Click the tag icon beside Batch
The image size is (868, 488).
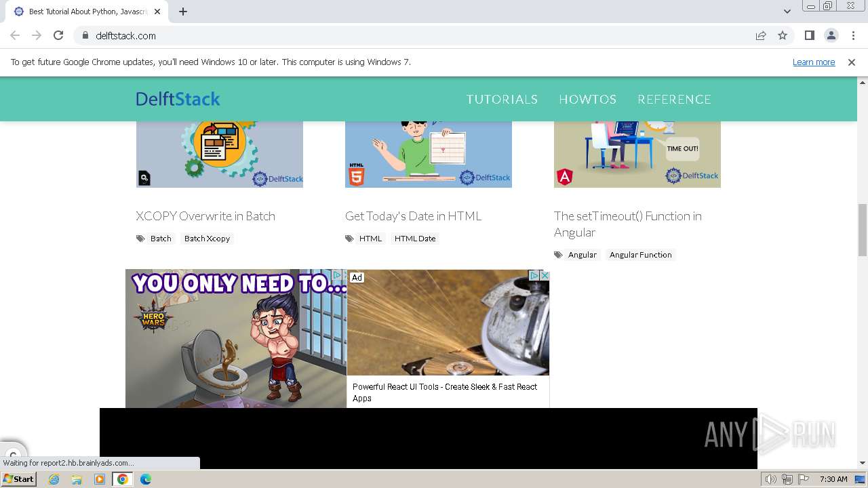(x=140, y=239)
